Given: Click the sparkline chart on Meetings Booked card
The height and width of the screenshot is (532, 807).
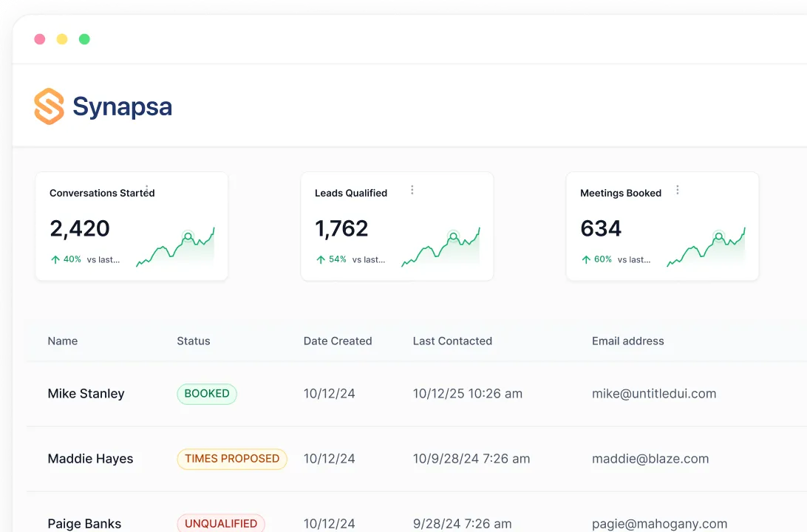Looking at the screenshot, I should [706, 246].
